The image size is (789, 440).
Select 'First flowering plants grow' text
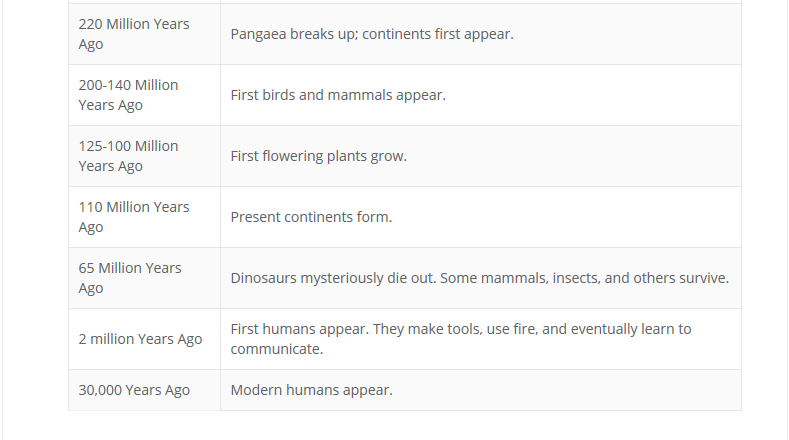[319, 156]
